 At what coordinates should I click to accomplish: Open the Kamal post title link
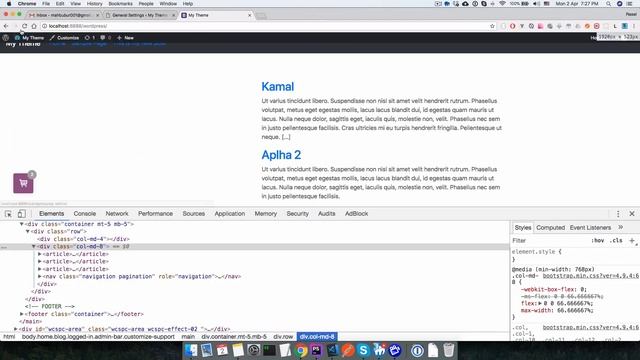coord(278,87)
